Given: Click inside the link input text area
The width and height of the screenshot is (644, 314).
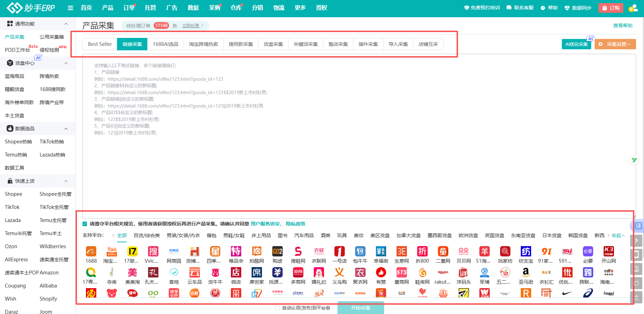Looking at the screenshot, I should 359,136.
